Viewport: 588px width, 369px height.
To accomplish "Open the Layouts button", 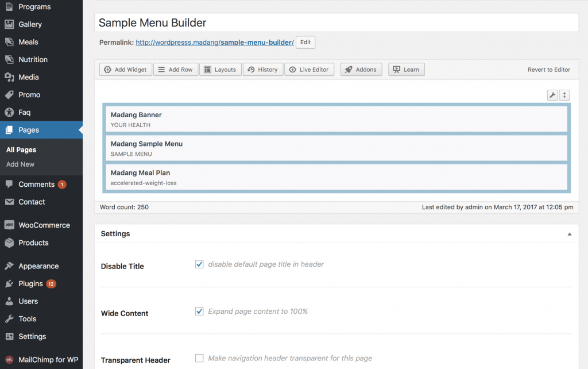I will point(220,70).
